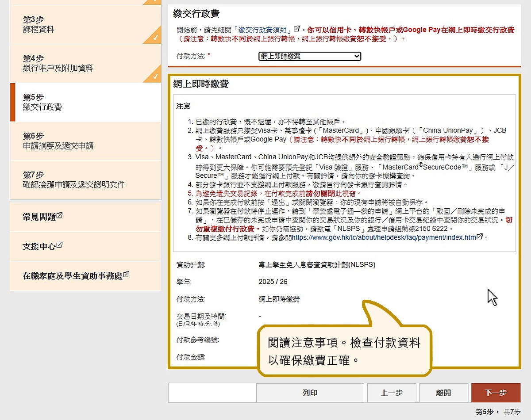Click external-link icon beside 繳交行政費須知

pyautogui.click(x=297, y=29)
